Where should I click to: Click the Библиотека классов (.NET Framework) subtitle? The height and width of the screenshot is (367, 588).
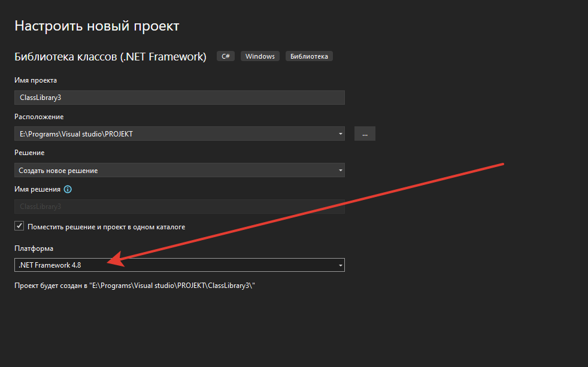coord(110,57)
